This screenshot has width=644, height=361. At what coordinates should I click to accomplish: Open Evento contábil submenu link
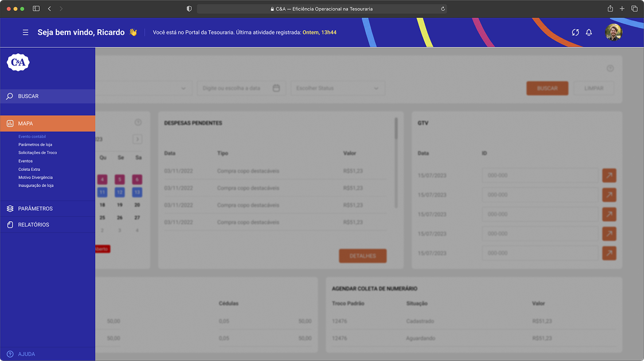point(32,136)
